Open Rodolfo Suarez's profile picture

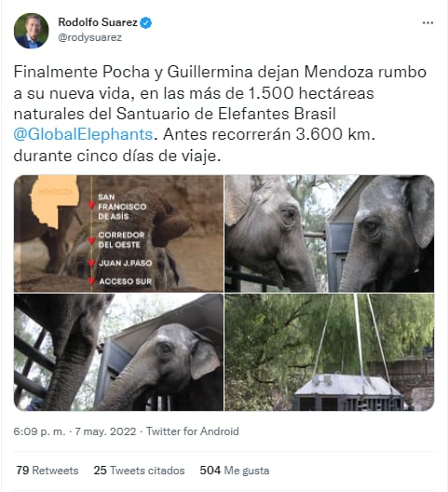pos(32,31)
